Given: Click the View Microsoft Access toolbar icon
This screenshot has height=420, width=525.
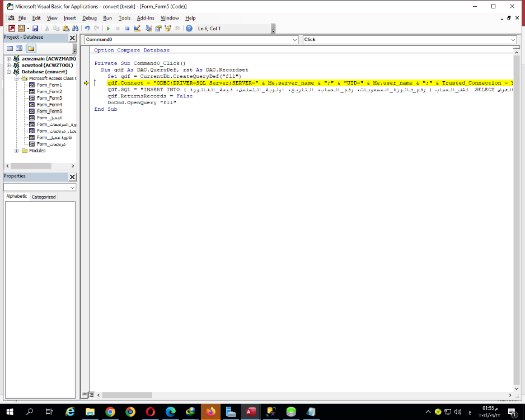Looking at the screenshot, I should click(12, 29).
